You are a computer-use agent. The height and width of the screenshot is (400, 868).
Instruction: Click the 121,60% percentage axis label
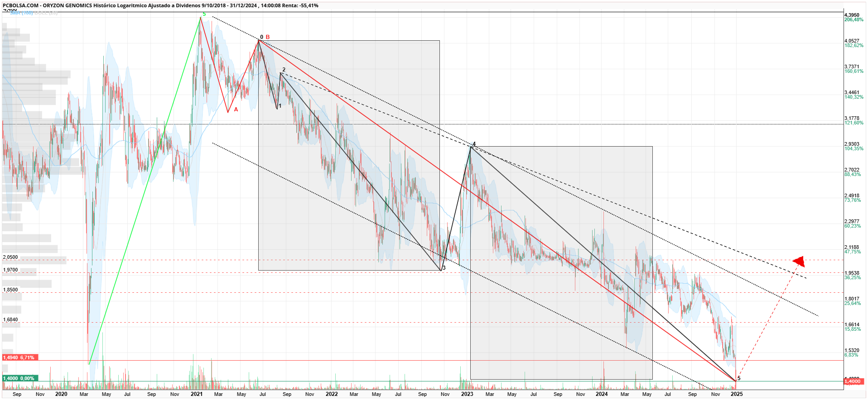click(x=854, y=123)
